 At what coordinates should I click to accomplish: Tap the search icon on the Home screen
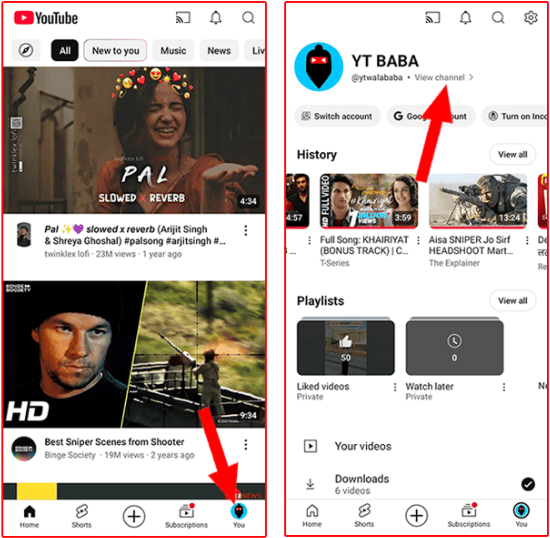pos(248,18)
